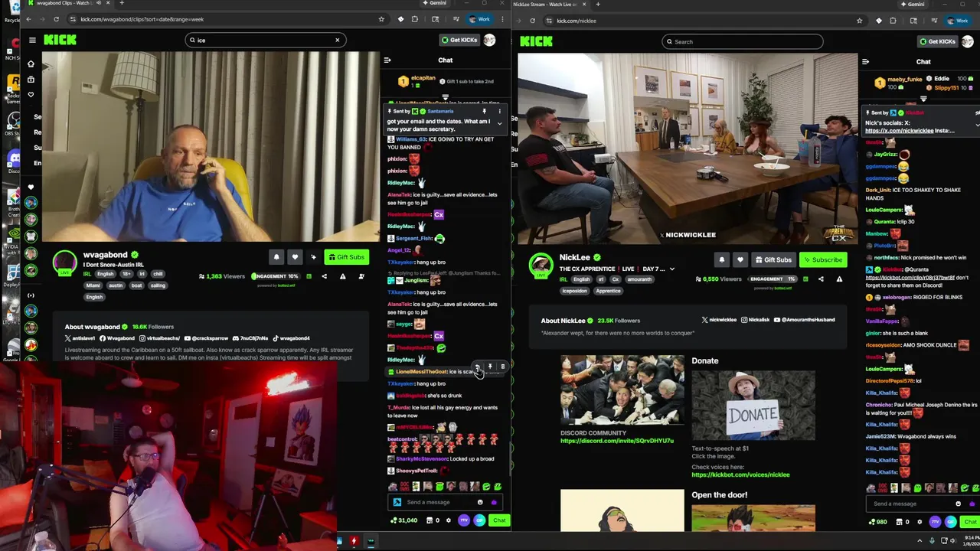980x551 pixels.
Task: Focus the Search box in NickLee window
Action: click(743, 41)
